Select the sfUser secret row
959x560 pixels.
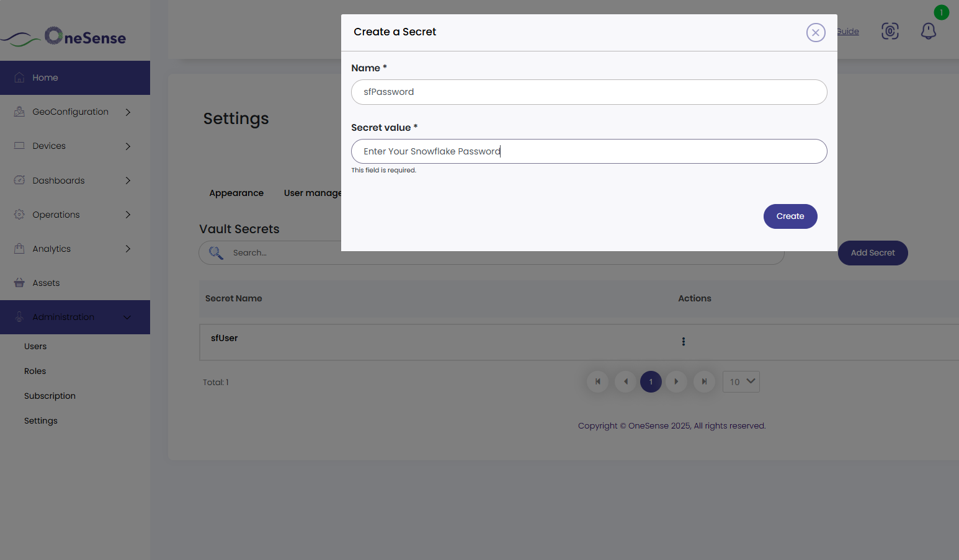coord(579,342)
